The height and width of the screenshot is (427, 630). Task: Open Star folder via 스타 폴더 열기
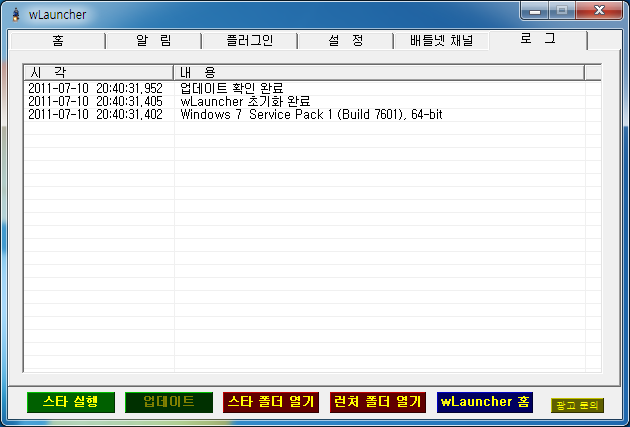[271, 402]
